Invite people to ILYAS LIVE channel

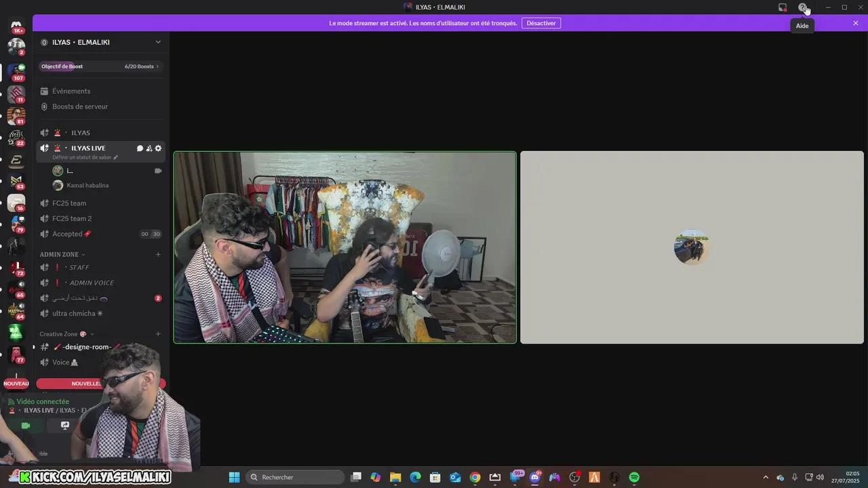(x=149, y=148)
